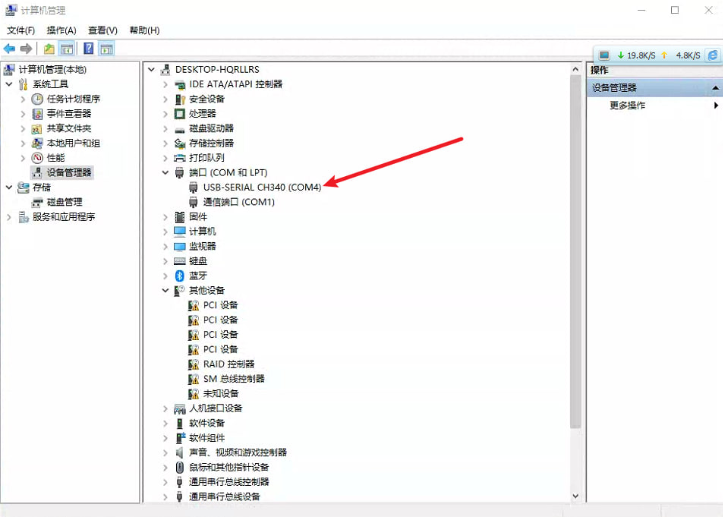Collapse the DESKTOP-HQRLLRS root node

click(x=151, y=70)
